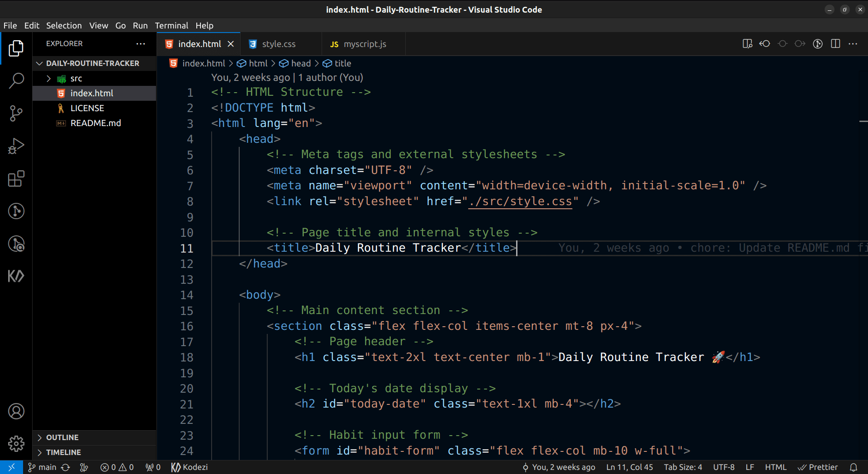Open the Accounts menu icon
868x474 pixels.
(16, 411)
